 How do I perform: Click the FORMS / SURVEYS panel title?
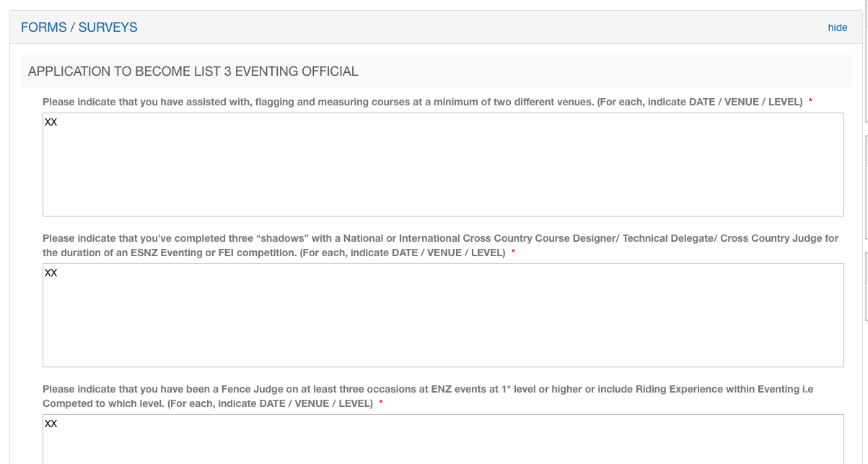(x=79, y=27)
